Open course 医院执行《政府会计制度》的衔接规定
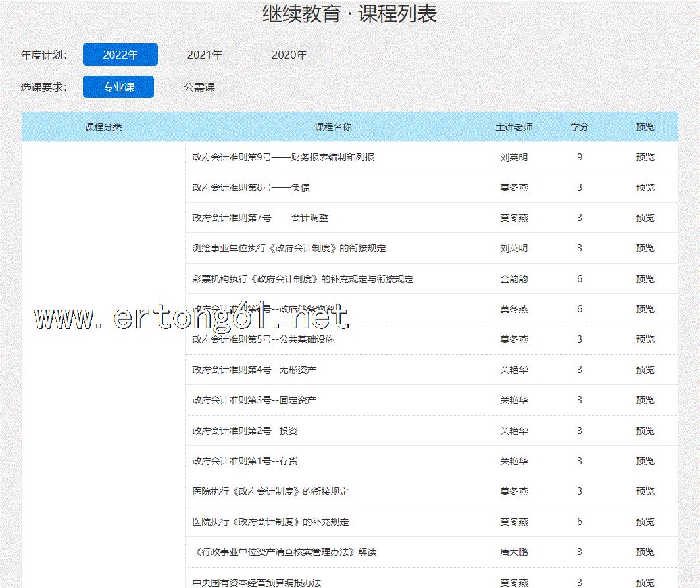The height and width of the screenshot is (588, 700). (x=270, y=491)
